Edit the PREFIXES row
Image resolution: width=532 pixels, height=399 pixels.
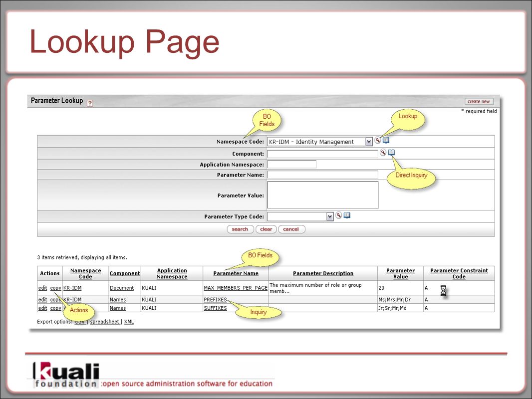point(43,300)
